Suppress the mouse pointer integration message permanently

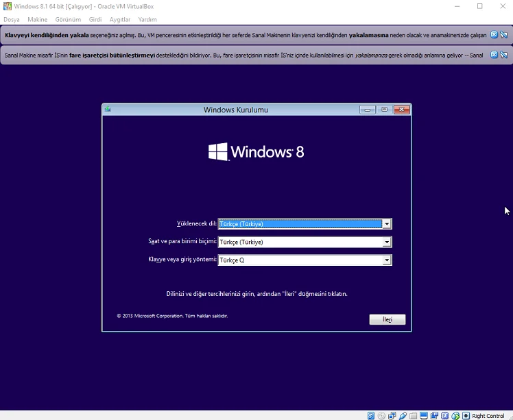[503, 55]
